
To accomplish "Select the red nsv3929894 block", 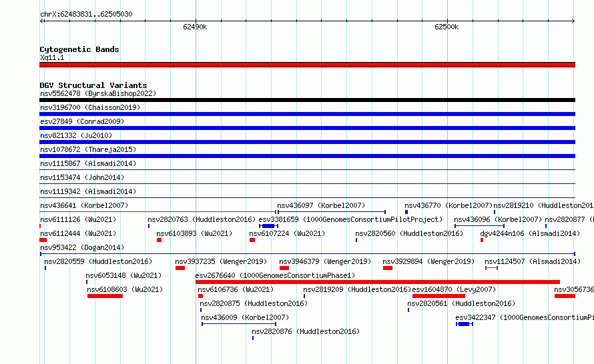I will (388, 268).
